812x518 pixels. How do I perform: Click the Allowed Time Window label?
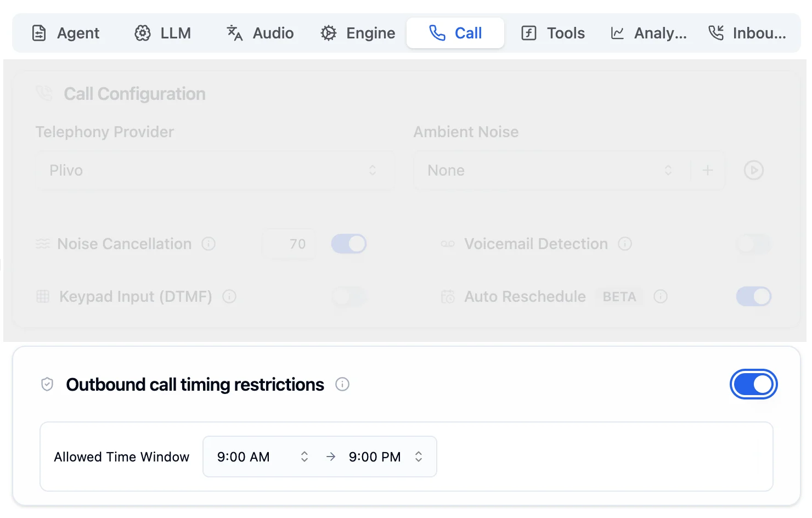tap(121, 457)
